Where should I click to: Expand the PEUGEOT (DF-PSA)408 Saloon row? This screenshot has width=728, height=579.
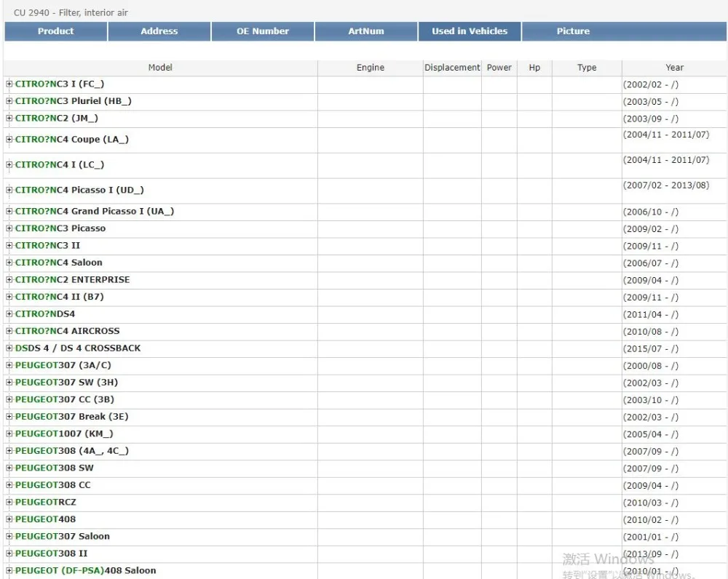[x=9, y=571]
